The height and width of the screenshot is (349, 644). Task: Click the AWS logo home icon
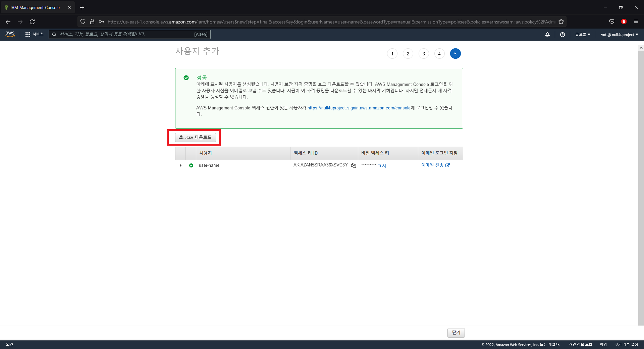[10, 34]
